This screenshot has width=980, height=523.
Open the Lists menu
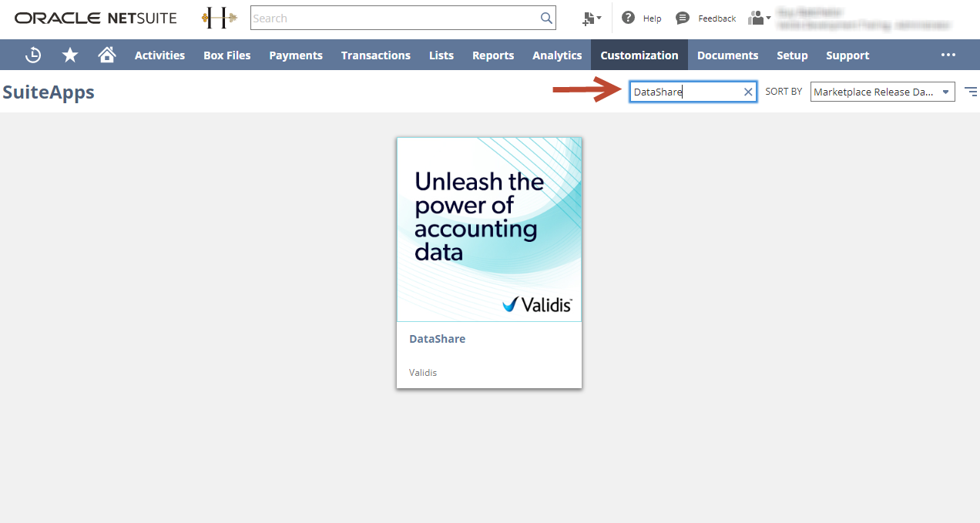click(x=441, y=55)
